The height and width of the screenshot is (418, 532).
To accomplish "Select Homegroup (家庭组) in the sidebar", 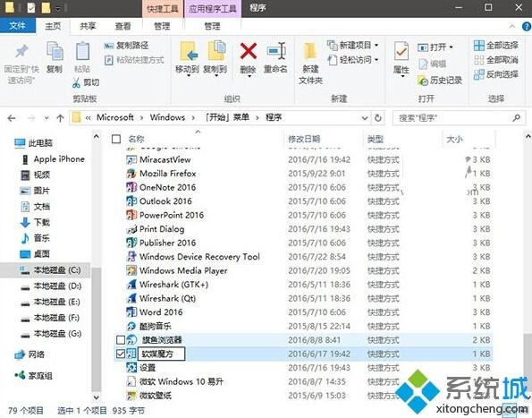I will tap(33, 376).
